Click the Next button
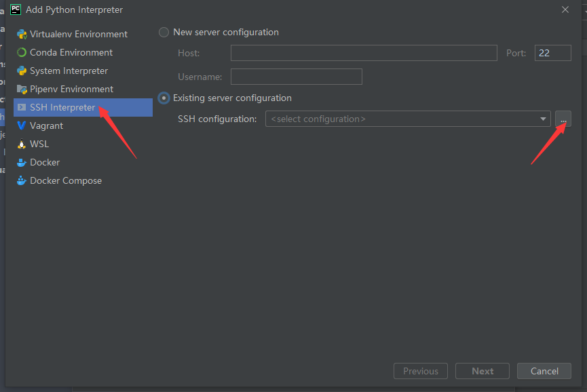This screenshot has height=392, width=587. 482,371
